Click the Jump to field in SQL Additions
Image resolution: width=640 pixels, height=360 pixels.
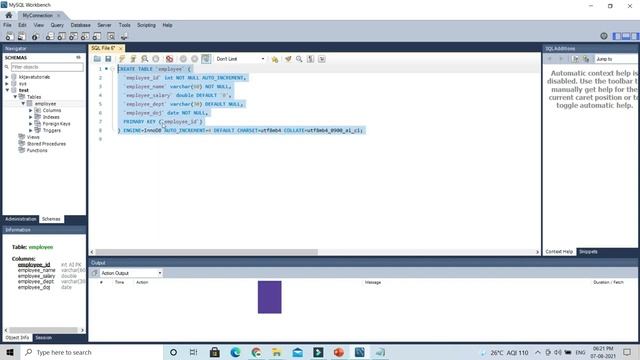[x=616, y=59]
